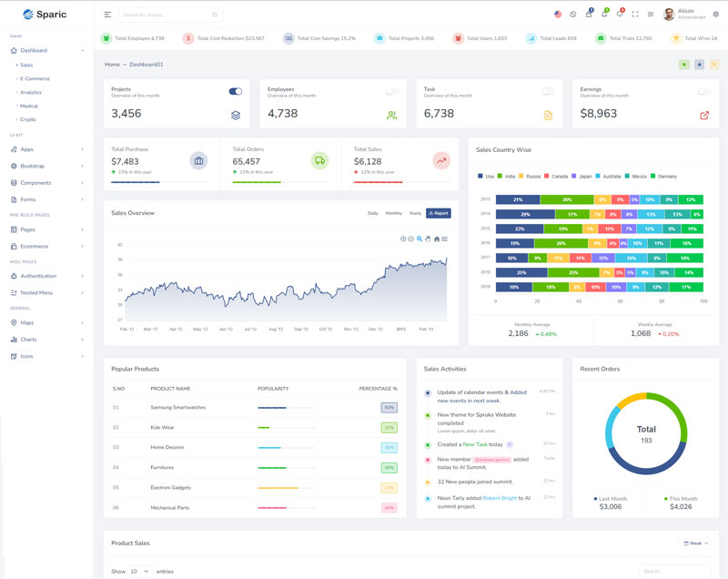Click the Usa legend color swatch
Viewport: 728px width, 579px height.
(x=480, y=176)
